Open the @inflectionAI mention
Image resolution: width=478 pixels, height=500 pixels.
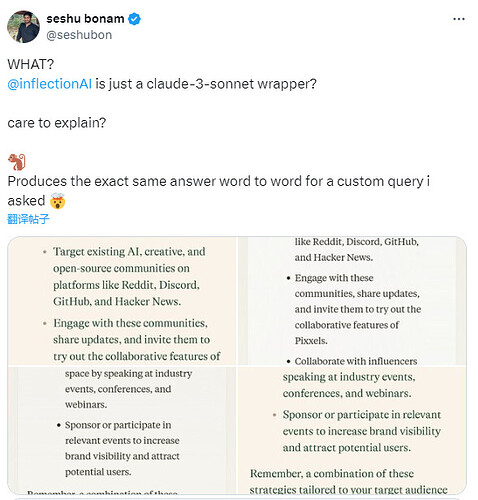point(49,84)
